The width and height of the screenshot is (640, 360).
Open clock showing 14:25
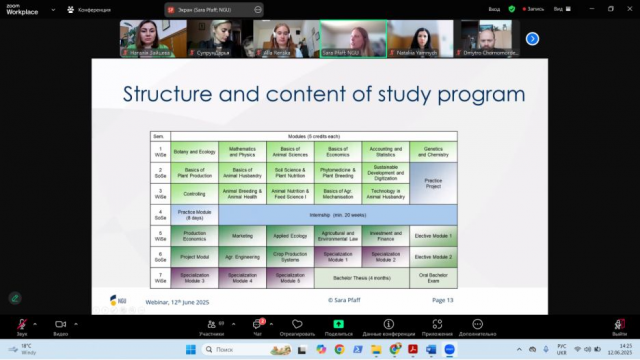[x=619, y=349]
